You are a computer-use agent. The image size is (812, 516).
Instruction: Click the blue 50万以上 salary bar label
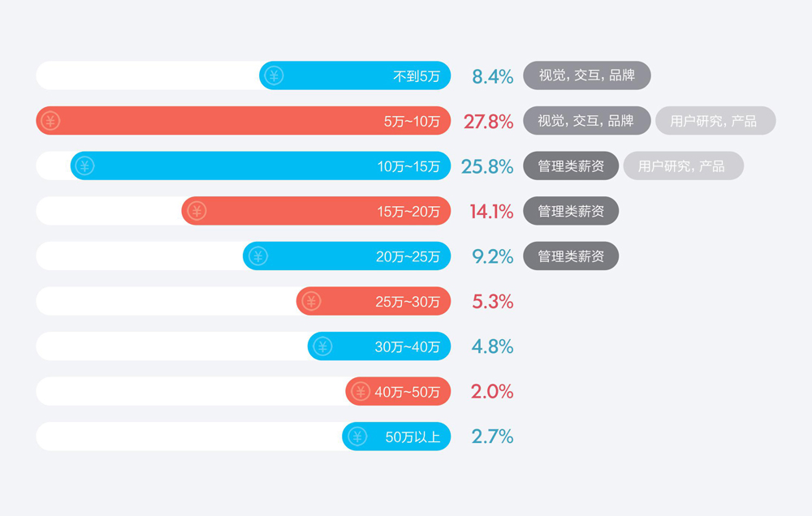(x=412, y=437)
